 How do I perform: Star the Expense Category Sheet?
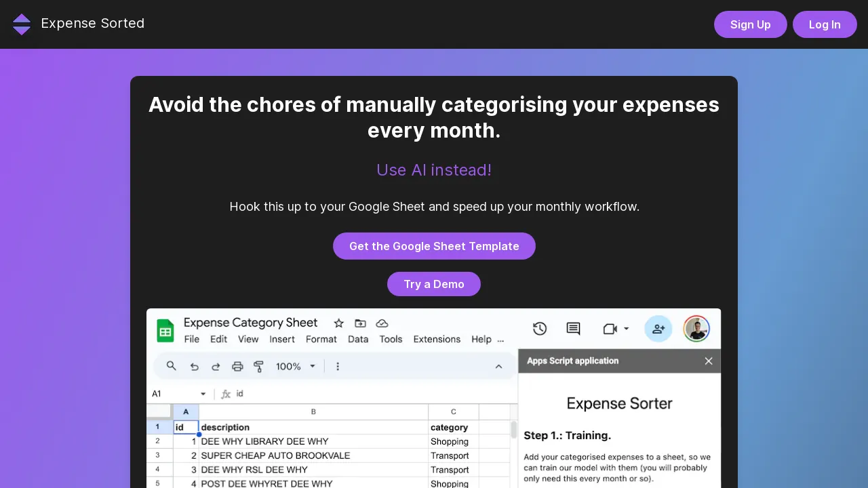338,323
